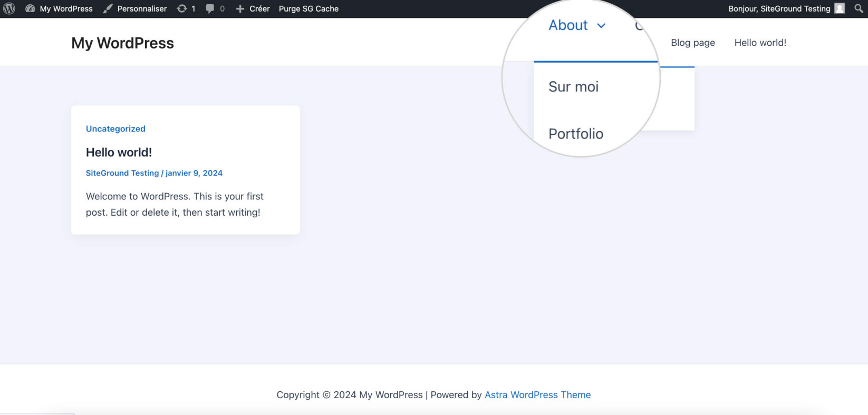Click the search magnifier icon in admin bar
The width and height of the screenshot is (868, 415).
(859, 8)
